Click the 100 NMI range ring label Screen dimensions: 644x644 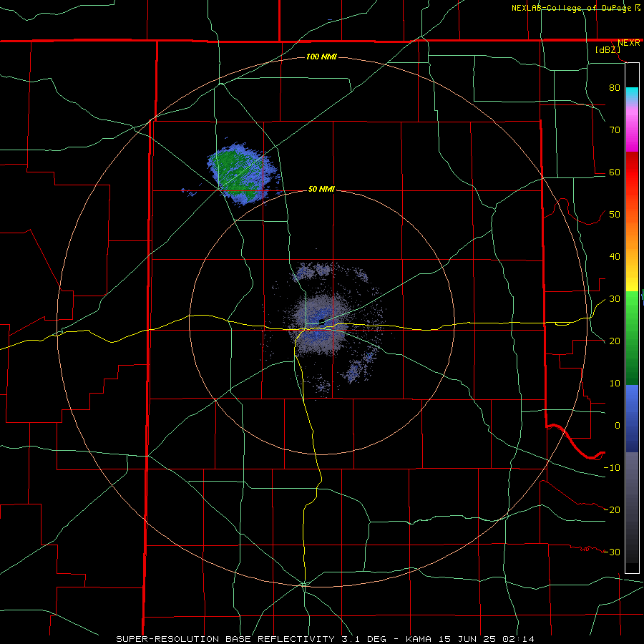pos(321,57)
